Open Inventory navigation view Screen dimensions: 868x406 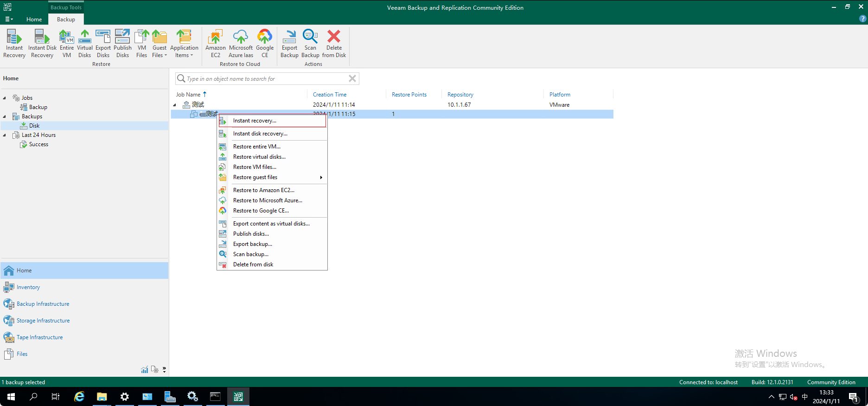[84, 287]
